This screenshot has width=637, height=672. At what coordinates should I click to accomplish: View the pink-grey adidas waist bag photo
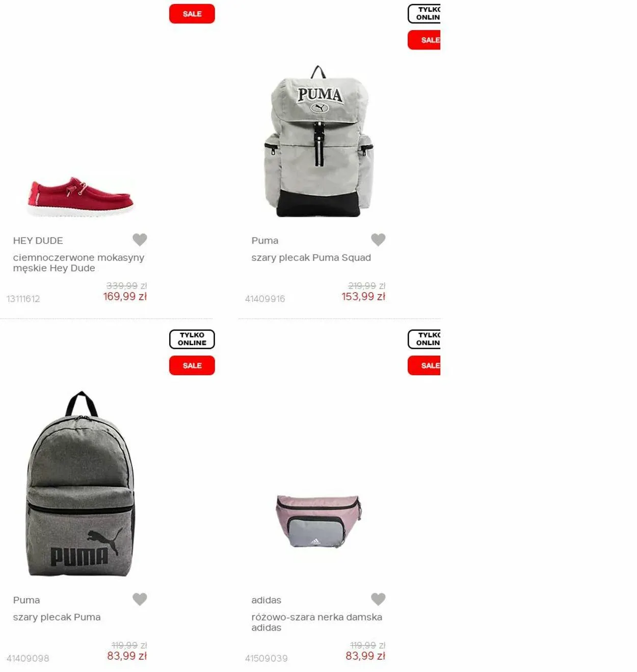click(x=319, y=521)
